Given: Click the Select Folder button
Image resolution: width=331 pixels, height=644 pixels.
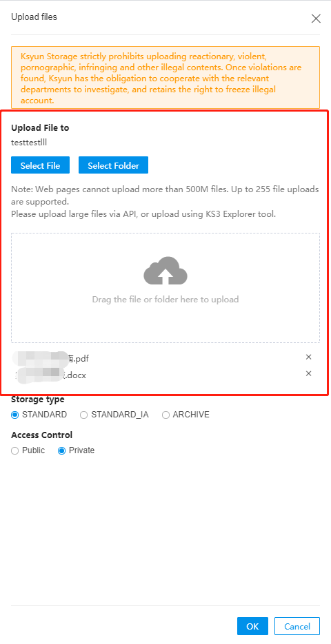Looking at the screenshot, I should pyautogui.click(x=114, y=165).
